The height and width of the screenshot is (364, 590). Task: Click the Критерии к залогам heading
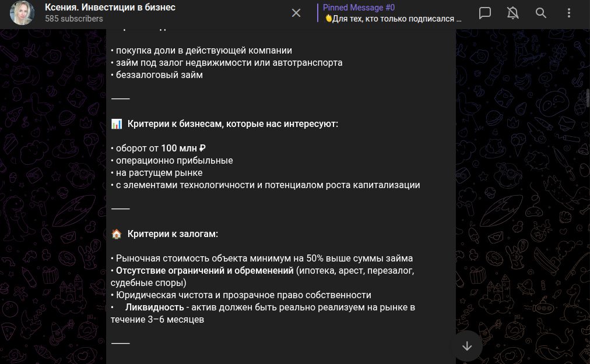pyautogui.click(x=173, y=234)
